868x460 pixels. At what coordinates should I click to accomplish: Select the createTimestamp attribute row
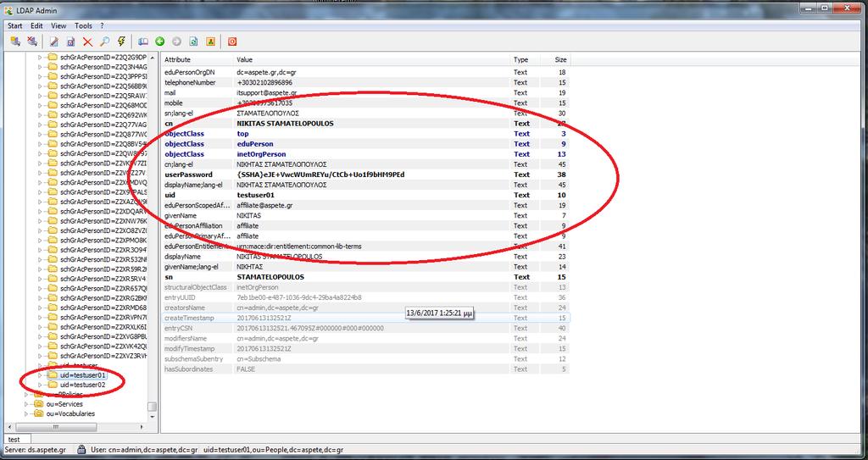click(364, 318)
